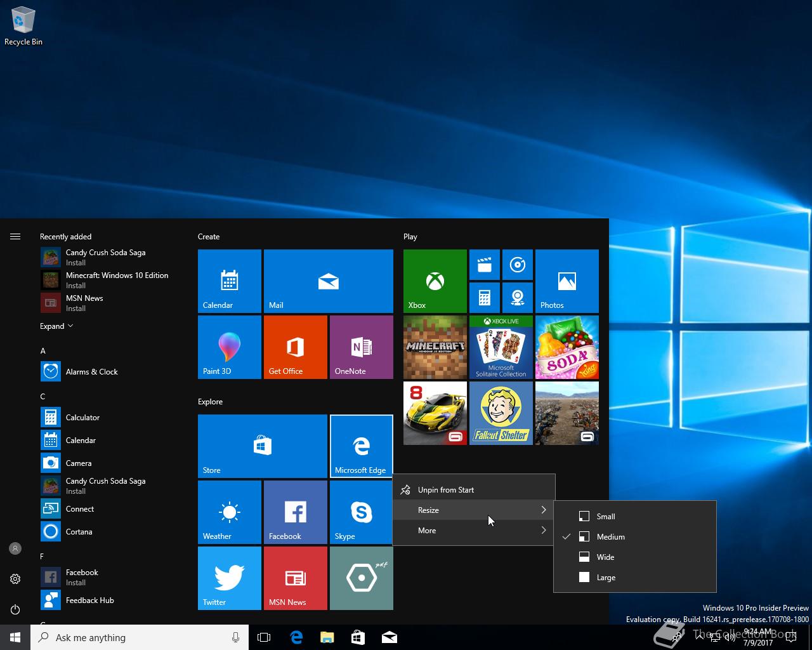Open the Photos tile
The width and height of the screenshot is (812, 650).
(567, 281)
